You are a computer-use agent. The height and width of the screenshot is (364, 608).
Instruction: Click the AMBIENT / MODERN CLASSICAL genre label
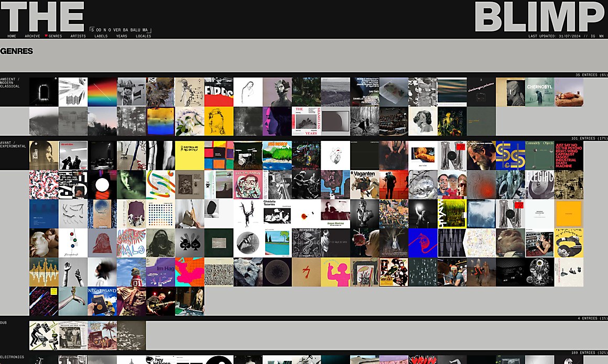[10, 83]
